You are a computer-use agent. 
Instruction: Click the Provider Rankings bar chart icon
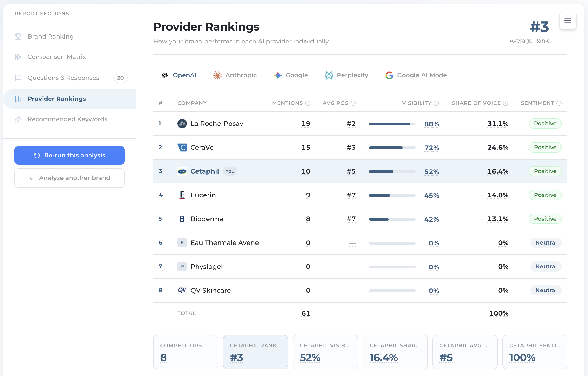coord(18,99)
